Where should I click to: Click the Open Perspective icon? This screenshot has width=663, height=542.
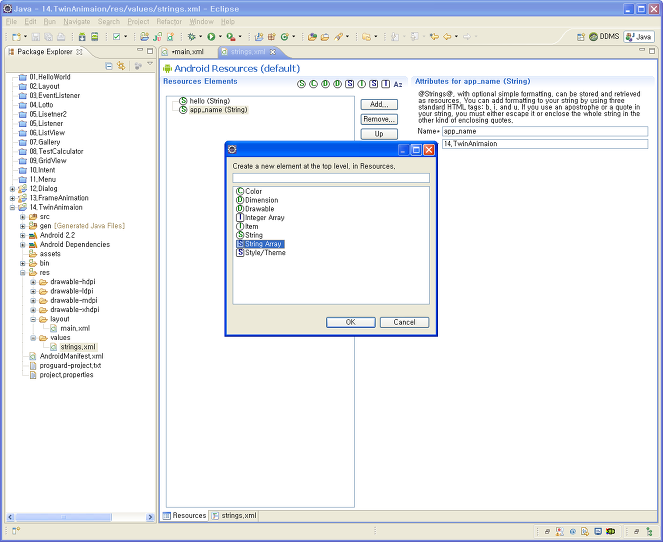[581, 37]
